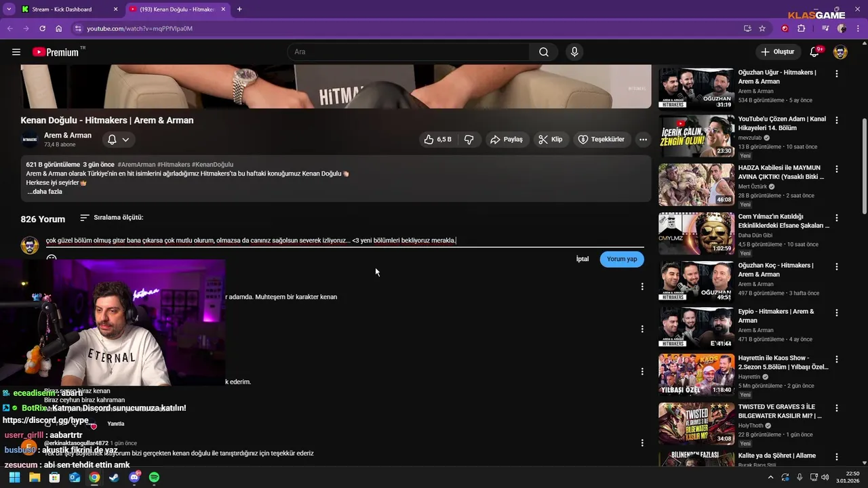Go to the YouTube Premium home logo

coord(56,52)
